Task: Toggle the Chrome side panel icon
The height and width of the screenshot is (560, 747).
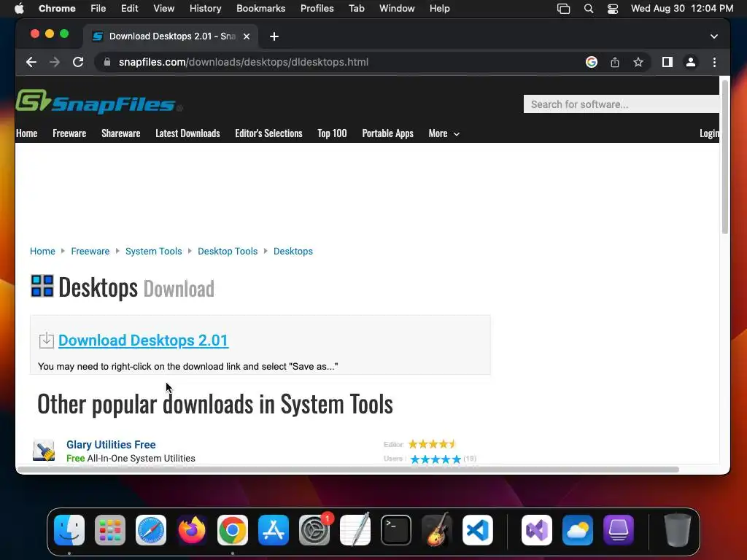Action: [x=667, y=62]
